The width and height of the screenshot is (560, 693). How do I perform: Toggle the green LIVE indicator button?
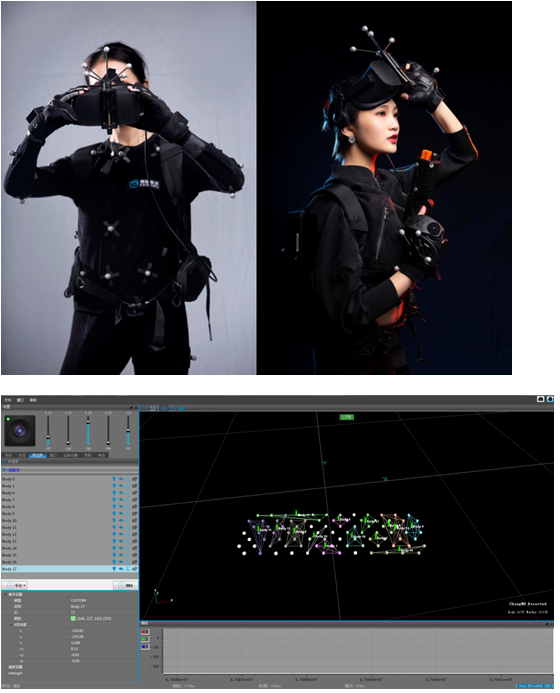[347, 417]
